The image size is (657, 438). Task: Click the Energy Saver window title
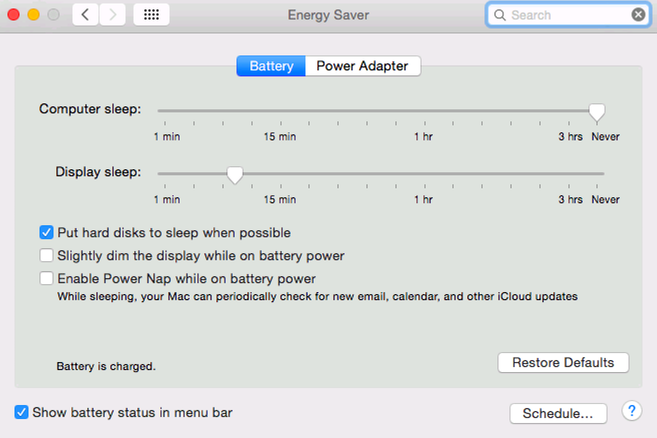pos(328,15)
